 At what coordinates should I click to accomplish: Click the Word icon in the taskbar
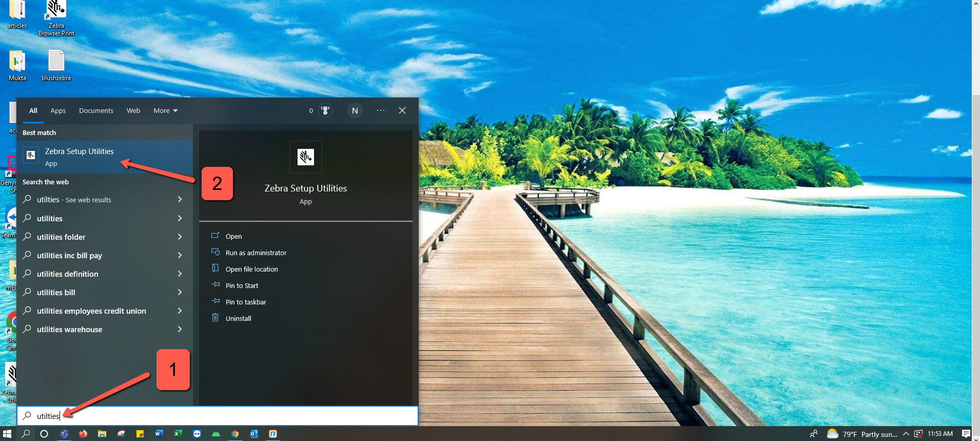click(159, 434)
